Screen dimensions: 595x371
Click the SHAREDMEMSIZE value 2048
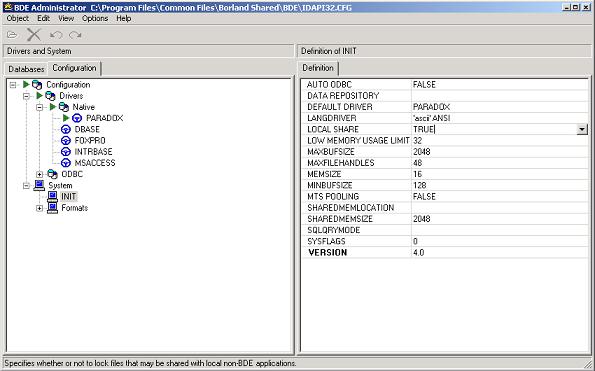click(x=422, y=219)
